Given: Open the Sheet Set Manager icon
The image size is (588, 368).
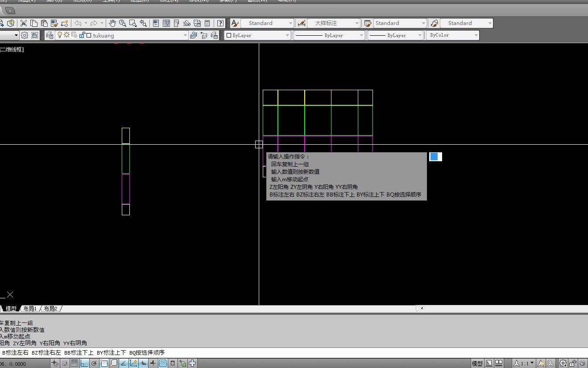Looking at the screenshot, I should pos(187,23).
